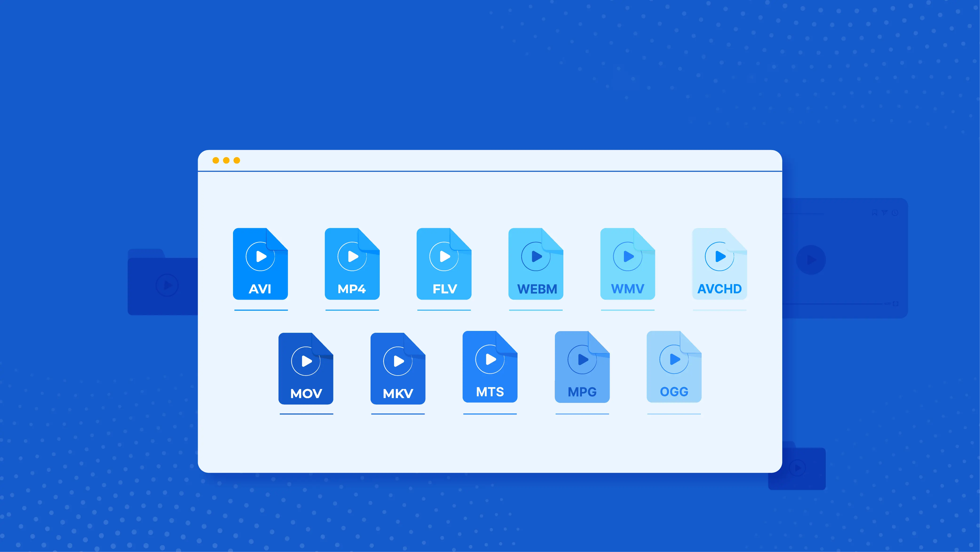980x552 pixels.
Task: Select the WMV file icon
Action: click(628, 264)
